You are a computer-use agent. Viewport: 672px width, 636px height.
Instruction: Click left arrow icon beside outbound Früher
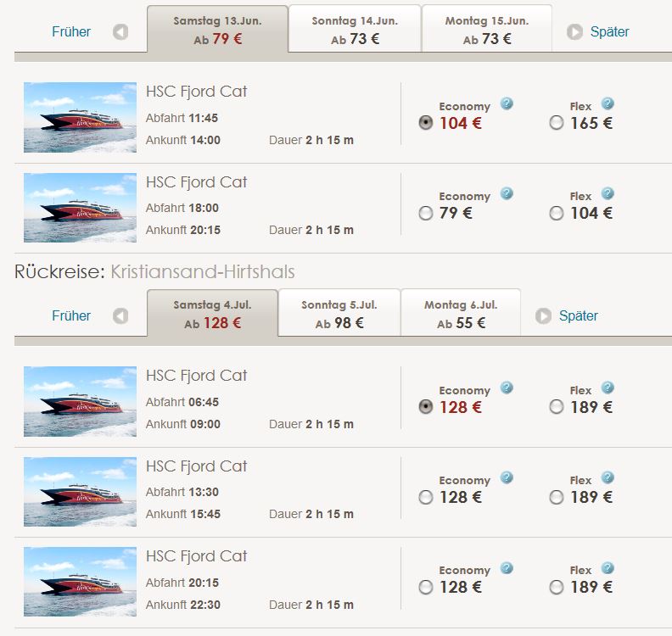click(x=120, y=32)
